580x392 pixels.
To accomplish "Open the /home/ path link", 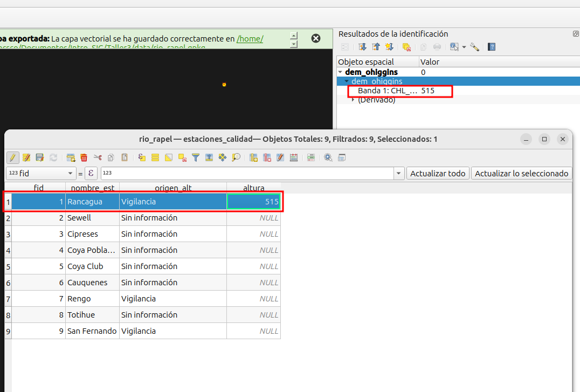I will [x=250, y=39].
